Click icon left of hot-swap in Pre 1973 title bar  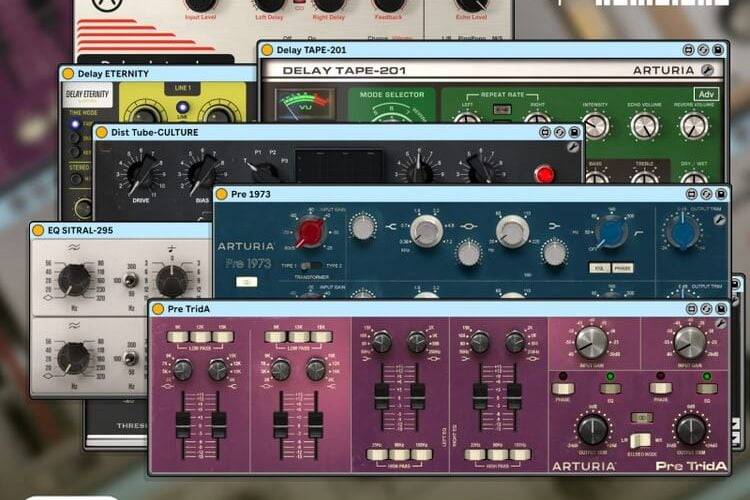(692, 194)
